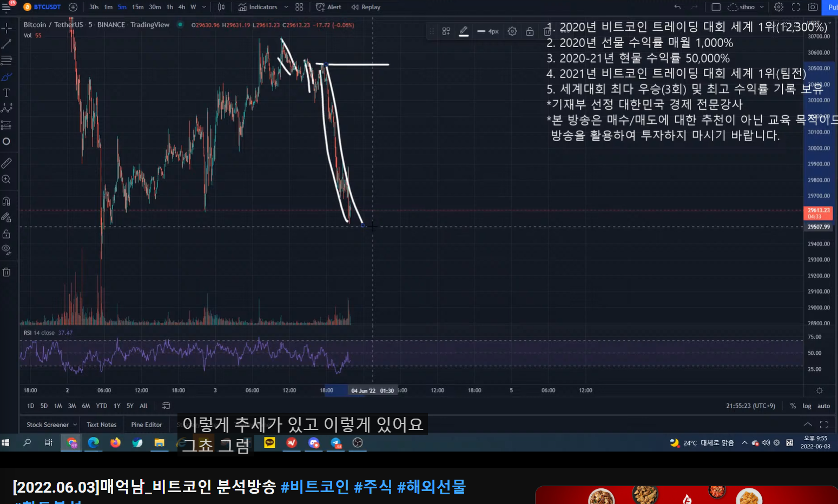The image size is (838, 504).
Task: Open drawing templates in floating toolbar
Action: (x=446, y=31)
